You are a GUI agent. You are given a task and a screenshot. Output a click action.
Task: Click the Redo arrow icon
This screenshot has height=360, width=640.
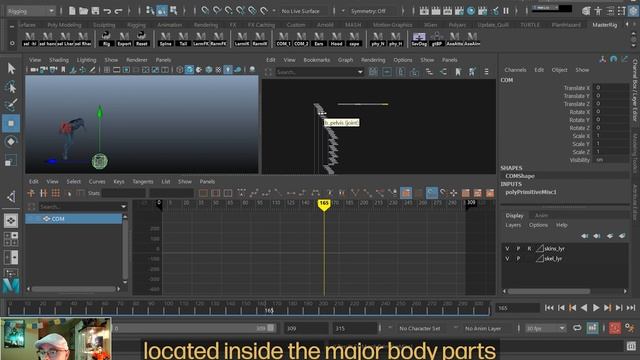click(119, 11)
